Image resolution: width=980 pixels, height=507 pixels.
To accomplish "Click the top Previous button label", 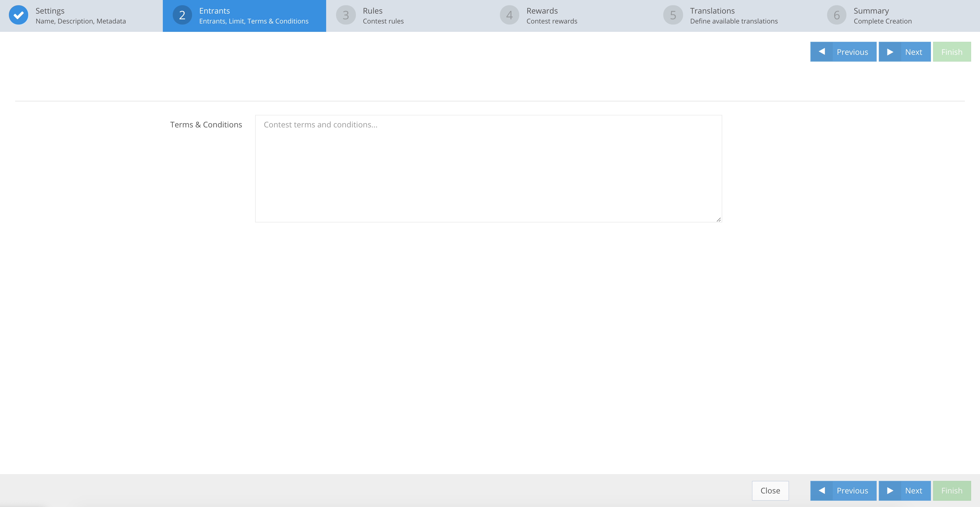I will tap(852, 52).
